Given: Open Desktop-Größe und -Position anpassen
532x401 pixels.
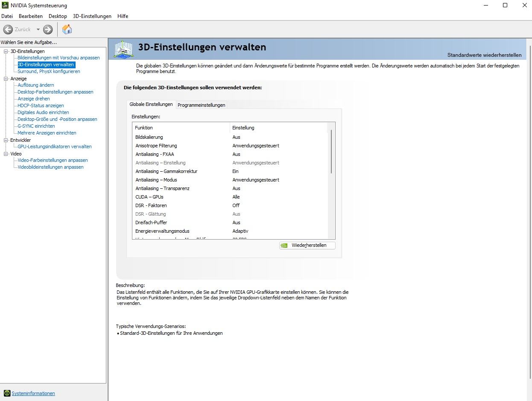Looking at the screenshot, I should 57,119.
